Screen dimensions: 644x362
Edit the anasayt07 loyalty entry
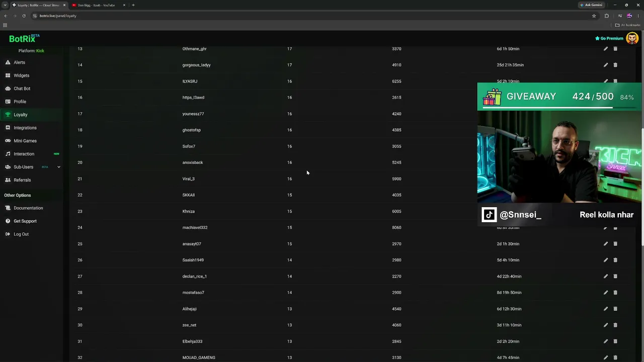pos(606,244)
